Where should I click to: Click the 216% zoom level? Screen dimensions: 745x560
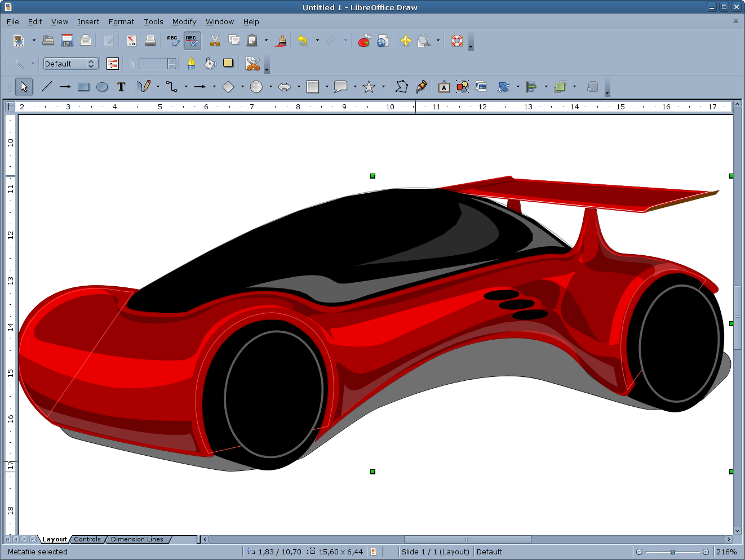[726, 552]
